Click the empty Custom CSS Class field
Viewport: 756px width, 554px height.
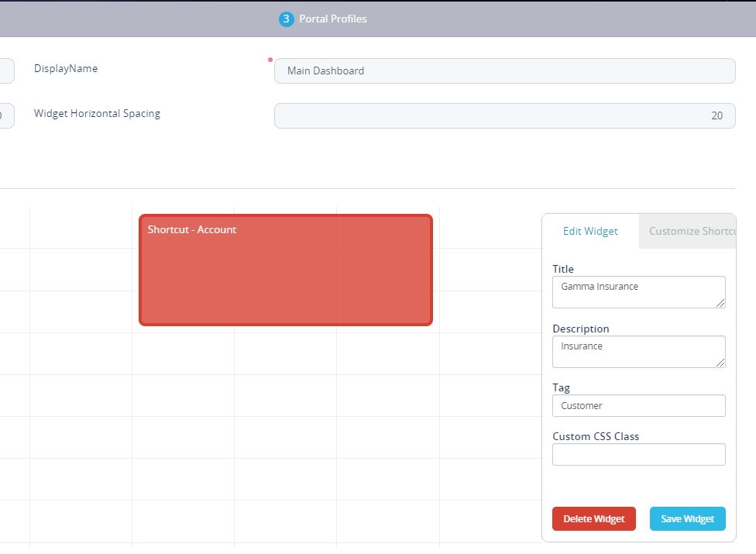(638, 454)
